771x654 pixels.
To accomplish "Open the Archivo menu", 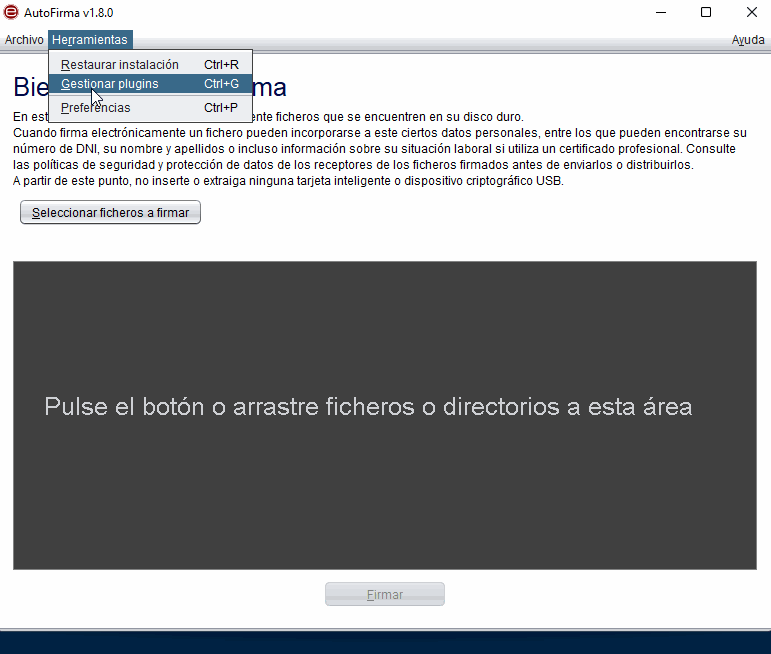I will point(24,40).
